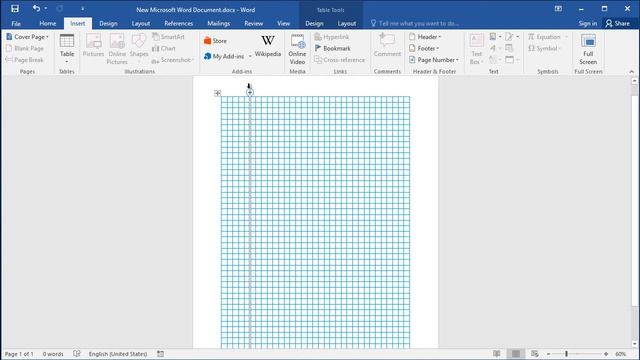Expand the My Add-ins dropdown arrow

pos(250,56)
